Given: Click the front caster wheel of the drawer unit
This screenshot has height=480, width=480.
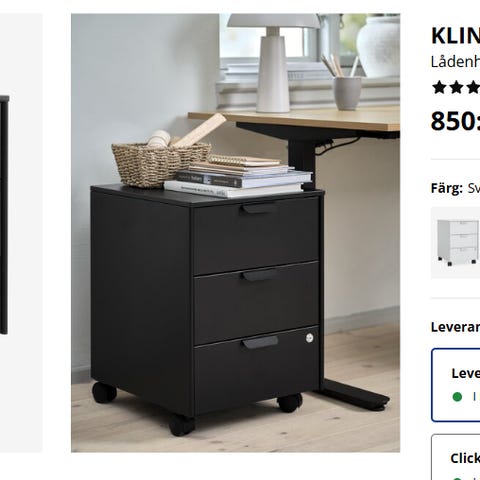Looking at the screenshot, I should pos(181,426).
